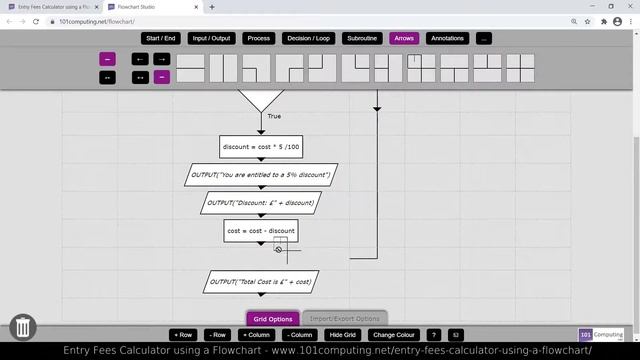Image resolution: width=640 pixels, height=360 pixels.
Task: Pick the downward T-junction connector shape
Action: pyautogui.click(x=454, y=69)
